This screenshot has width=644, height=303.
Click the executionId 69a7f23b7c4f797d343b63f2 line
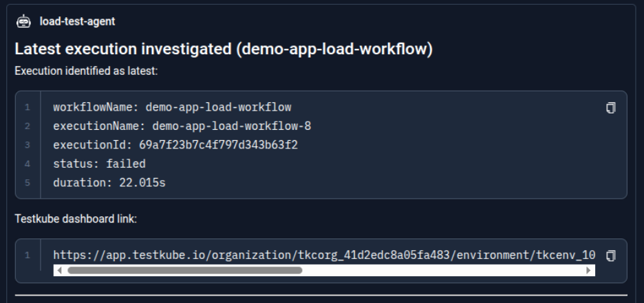point(175,145)
